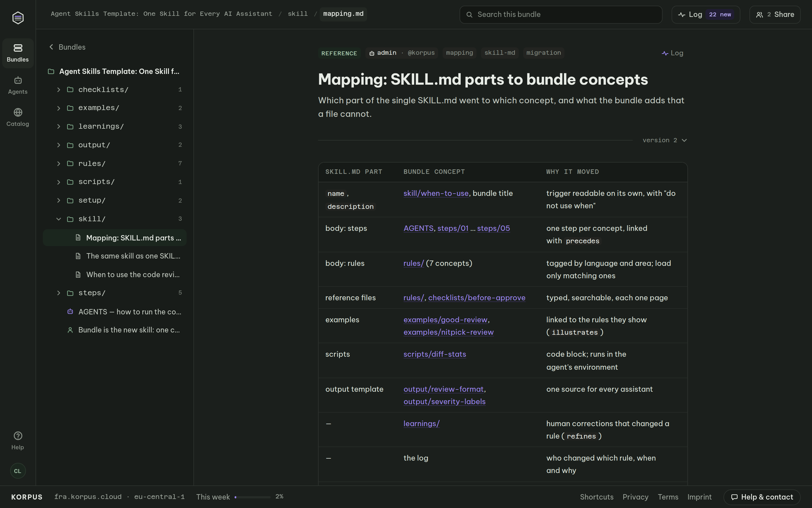Go back to Bundles list
This screenshot has height=508, width=812.
(67, 47)
